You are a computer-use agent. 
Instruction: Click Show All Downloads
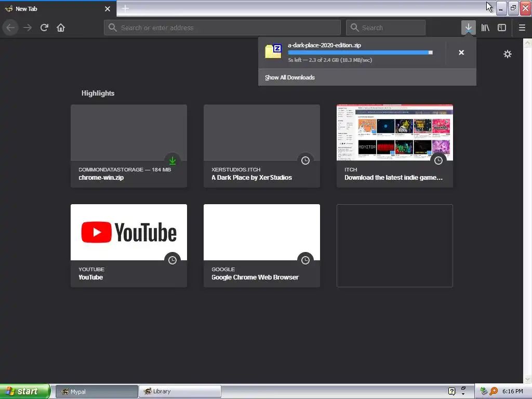coord(290,77)
